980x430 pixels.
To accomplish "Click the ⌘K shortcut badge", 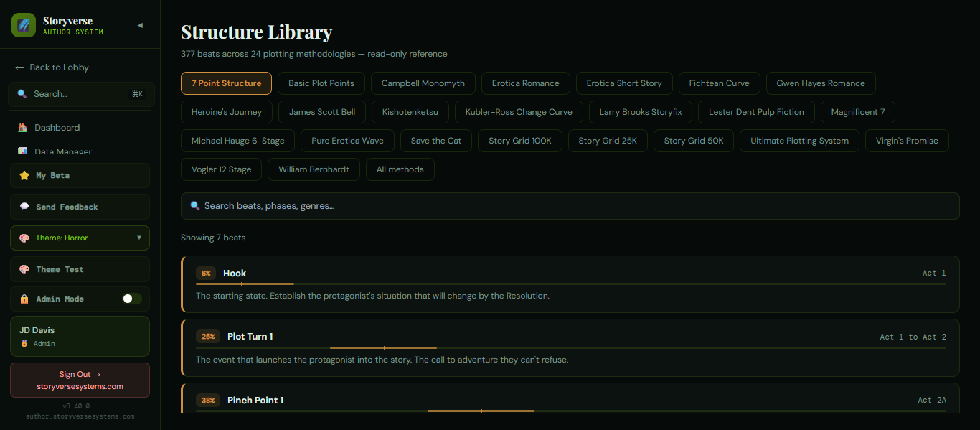I will [137, 94].
